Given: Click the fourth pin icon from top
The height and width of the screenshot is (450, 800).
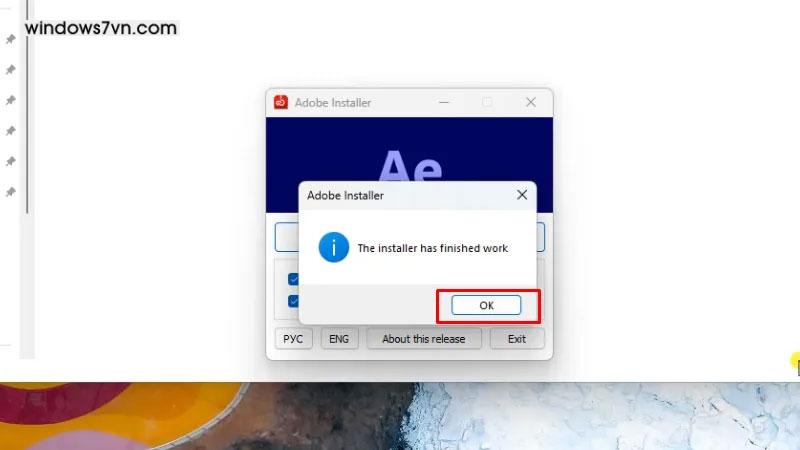Looking at the screenshot, I should (10, 131).
